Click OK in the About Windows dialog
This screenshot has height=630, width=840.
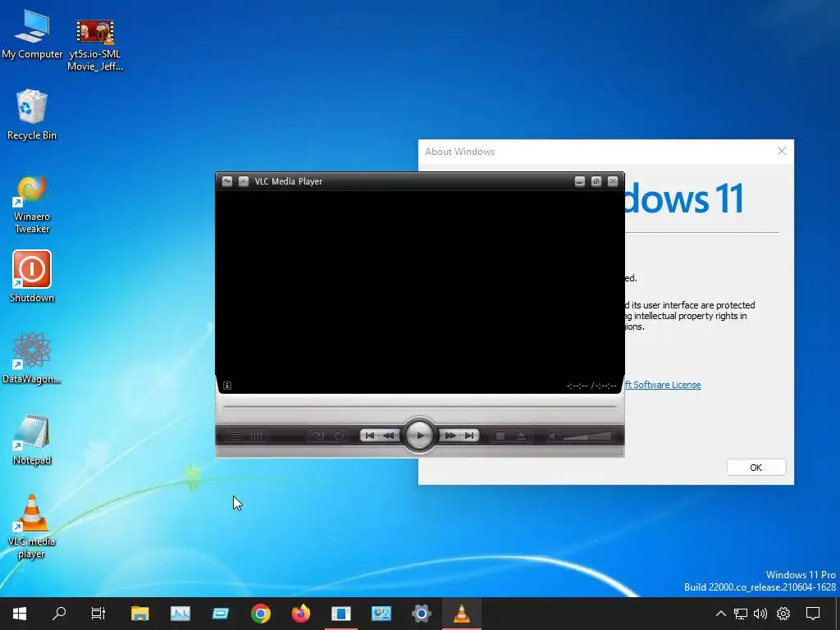point(756,467)
